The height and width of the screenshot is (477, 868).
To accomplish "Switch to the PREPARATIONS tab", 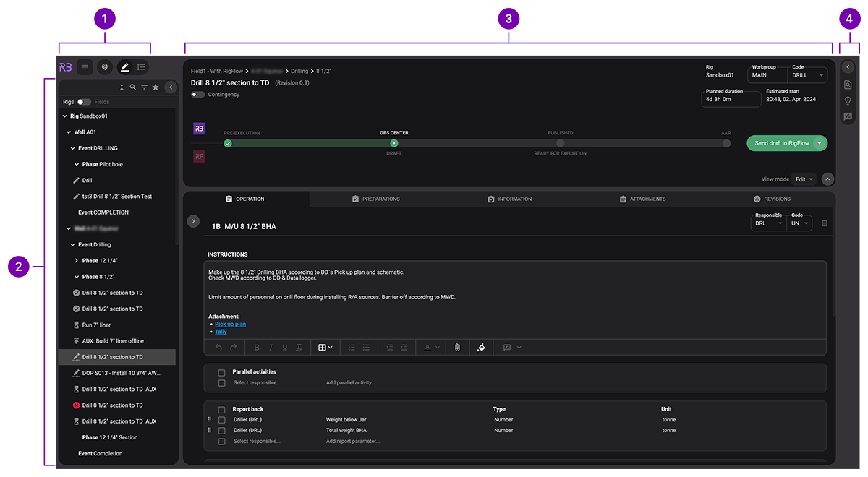I will 376,199.
